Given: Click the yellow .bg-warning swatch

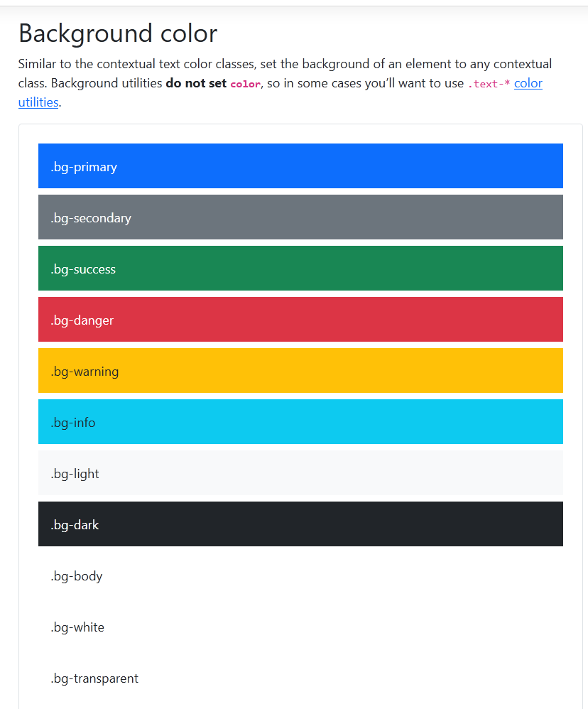Looking at the screenshot, I should click(x=300, y=370).
